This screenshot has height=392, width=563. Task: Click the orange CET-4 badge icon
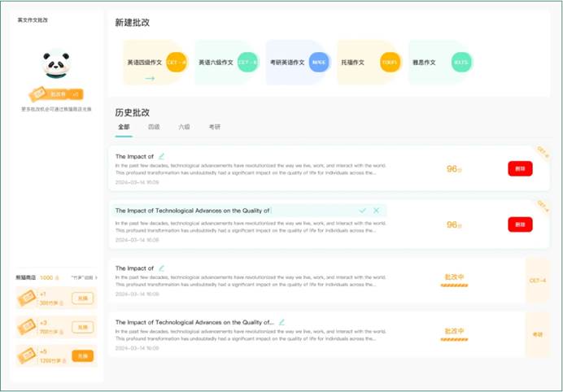point(177,62)
